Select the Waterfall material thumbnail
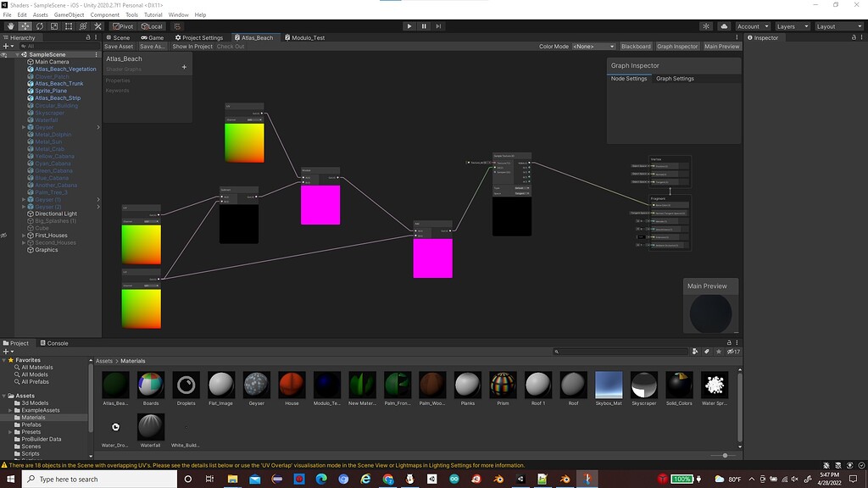Image resolution: width=868 pixels, height=488 pixels. coord(151,426)
